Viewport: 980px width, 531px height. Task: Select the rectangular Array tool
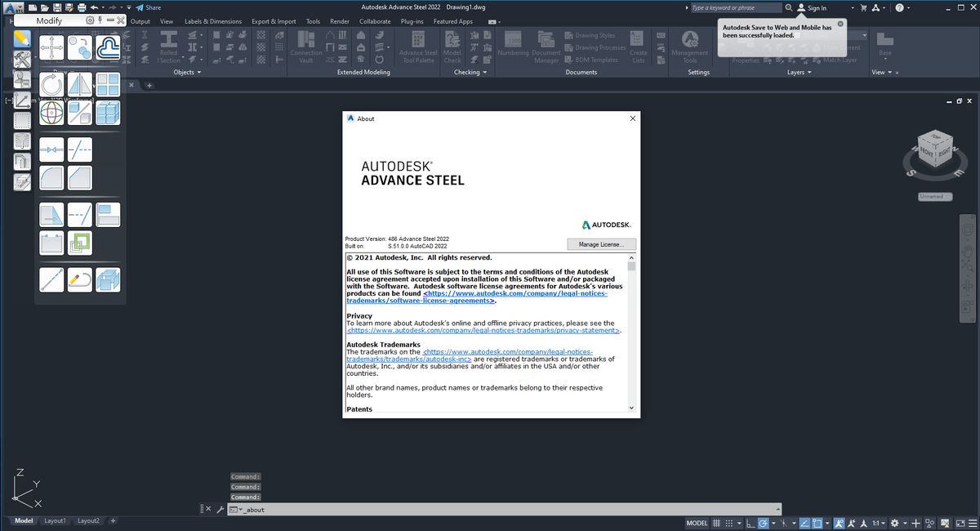[108, 84]
